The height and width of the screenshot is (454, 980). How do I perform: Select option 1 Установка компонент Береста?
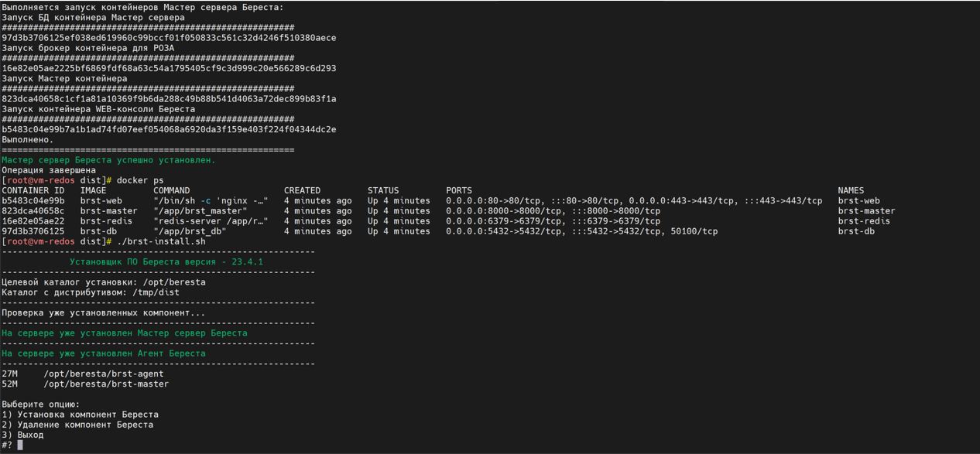click(80, 415)
